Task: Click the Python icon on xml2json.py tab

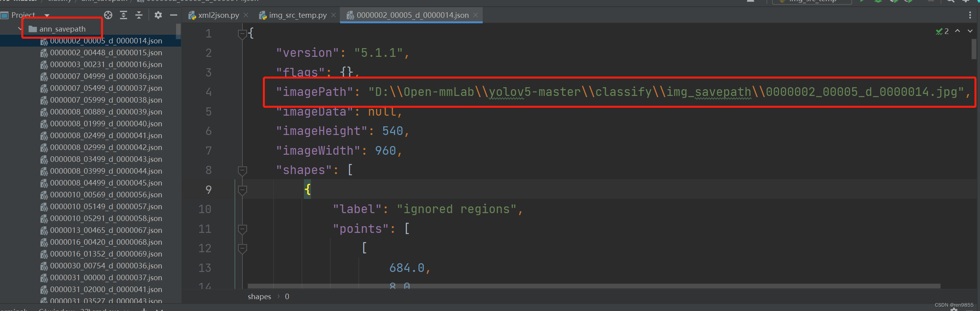Action: click(192, 15)
